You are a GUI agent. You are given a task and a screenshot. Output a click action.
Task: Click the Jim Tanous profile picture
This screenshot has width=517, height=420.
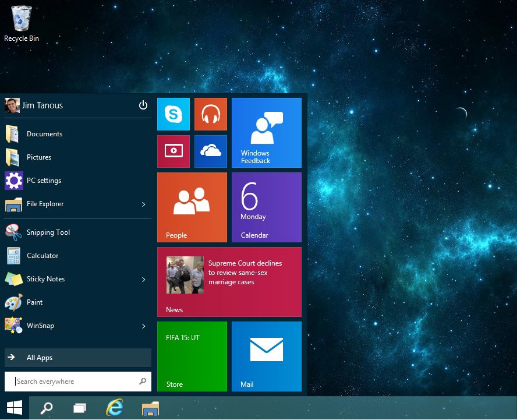tap(12, 105)
